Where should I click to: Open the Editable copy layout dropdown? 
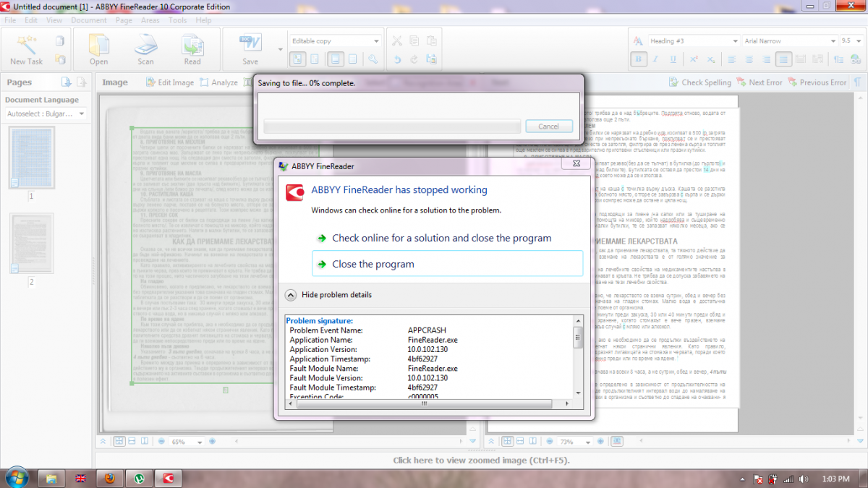pyautogui.click(x=336, y=41)
